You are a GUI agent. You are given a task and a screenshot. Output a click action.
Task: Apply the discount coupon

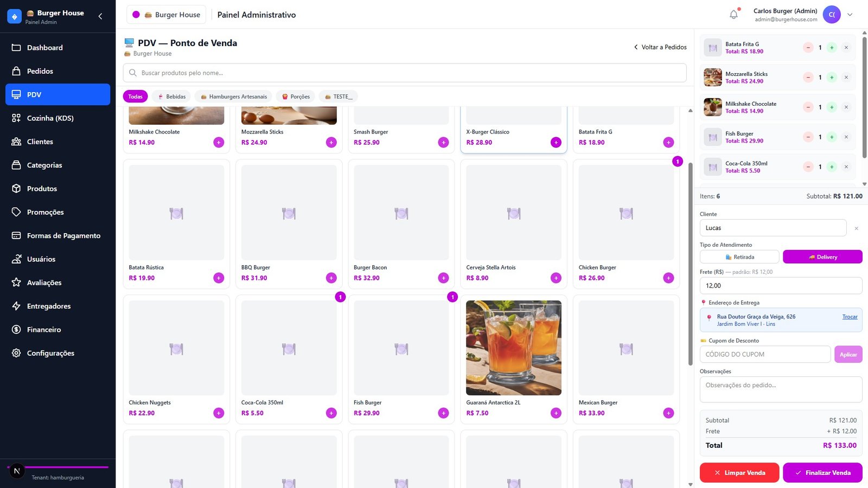tap(848, 354)
